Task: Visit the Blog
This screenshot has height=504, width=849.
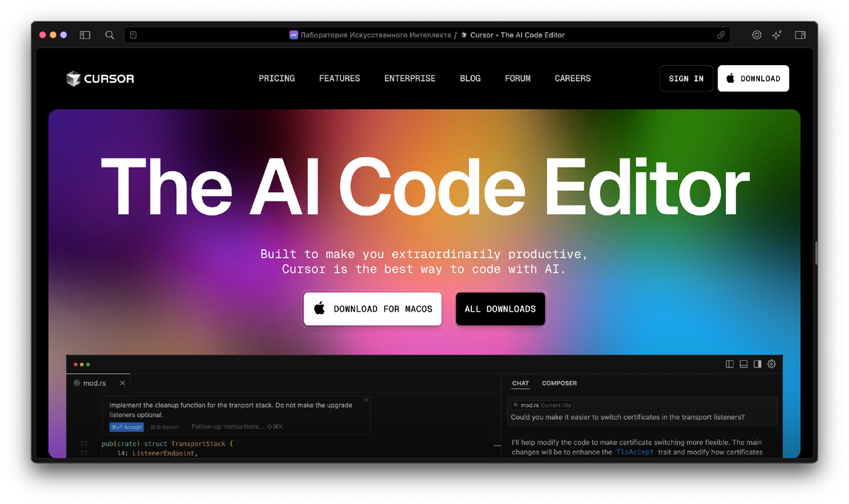Action: (x=470, y=78)
